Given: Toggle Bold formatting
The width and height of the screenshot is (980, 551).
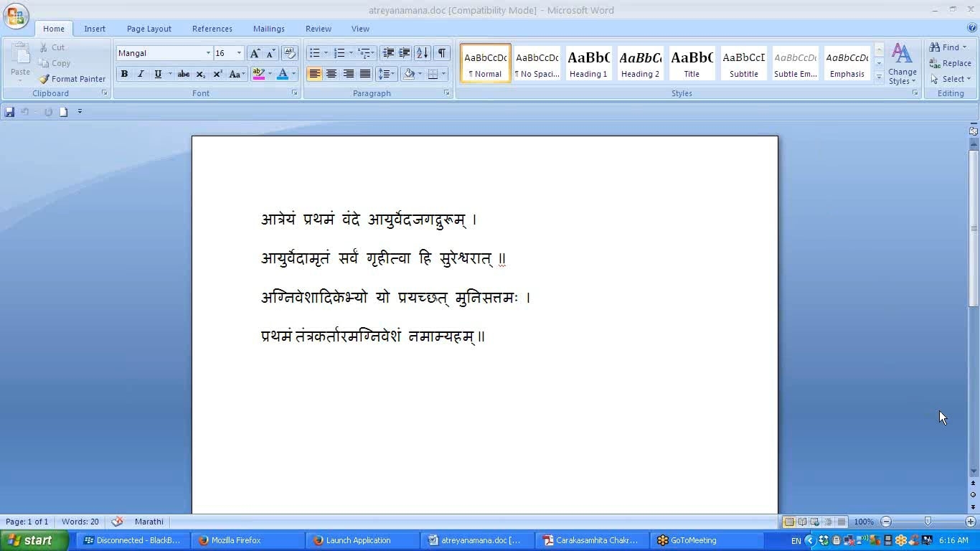Looking at the screenshot, I should [124, 74].
